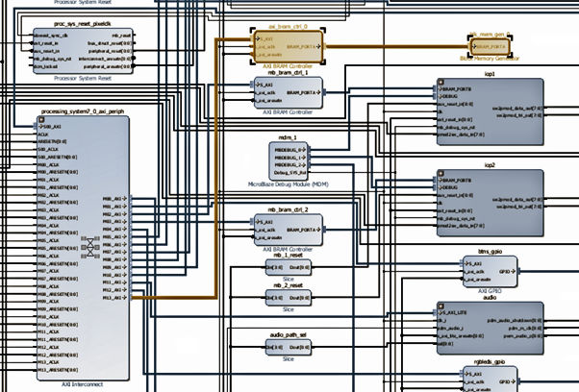Select the mb_2_reset slice block

(x=289, y=298)
